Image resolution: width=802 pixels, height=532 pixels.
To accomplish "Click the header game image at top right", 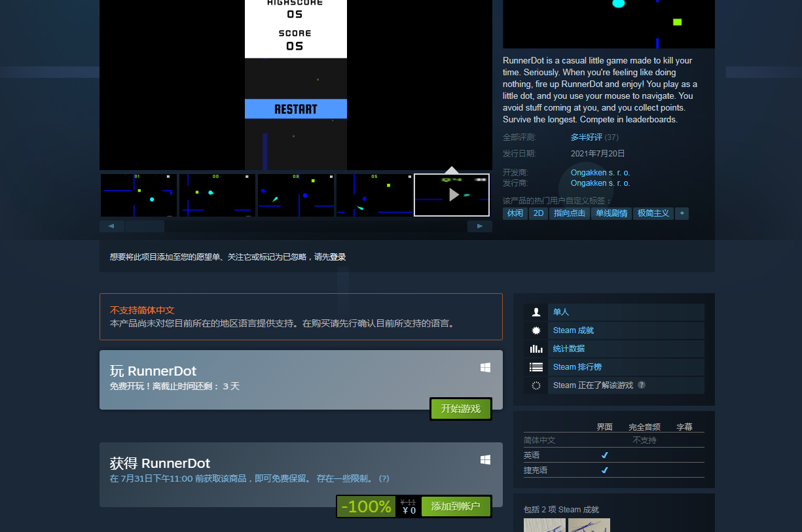I will [x=609, y=24].
